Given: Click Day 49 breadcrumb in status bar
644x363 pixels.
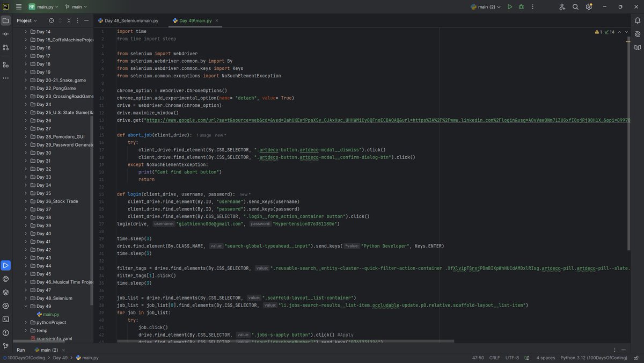Looking at the screenshot, I should pos(60,358).
